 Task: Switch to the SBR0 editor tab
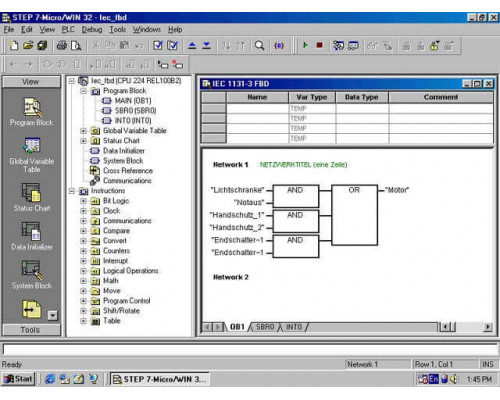coord(265,327)
